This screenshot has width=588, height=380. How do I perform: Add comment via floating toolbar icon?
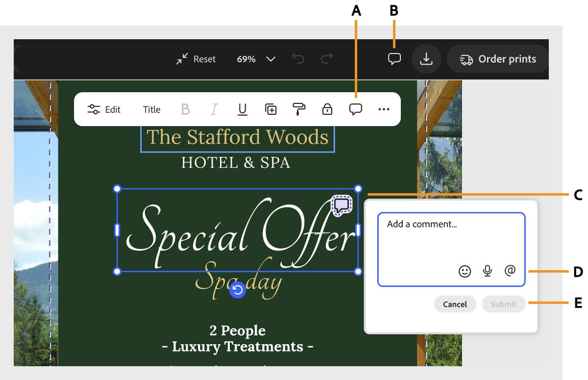click(356, 109)
